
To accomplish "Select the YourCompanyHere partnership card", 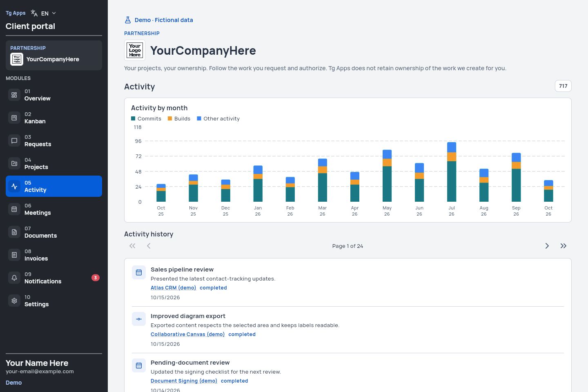I will [x=54, y=55].
